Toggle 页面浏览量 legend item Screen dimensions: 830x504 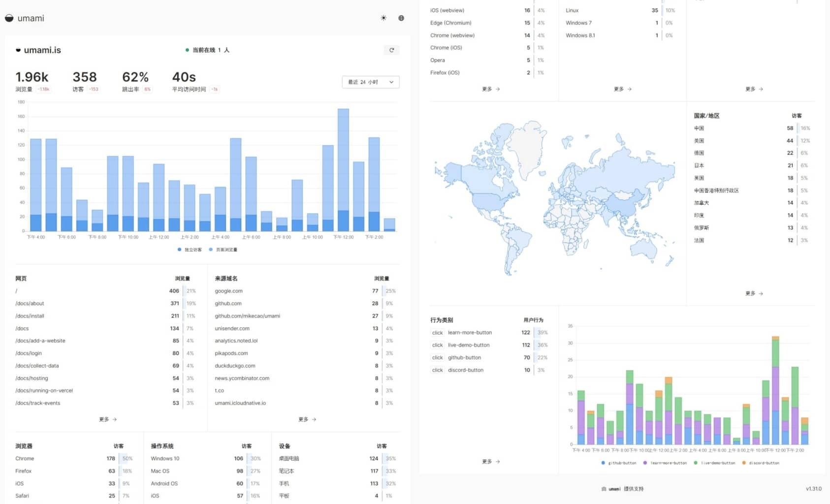click(223, 250)
